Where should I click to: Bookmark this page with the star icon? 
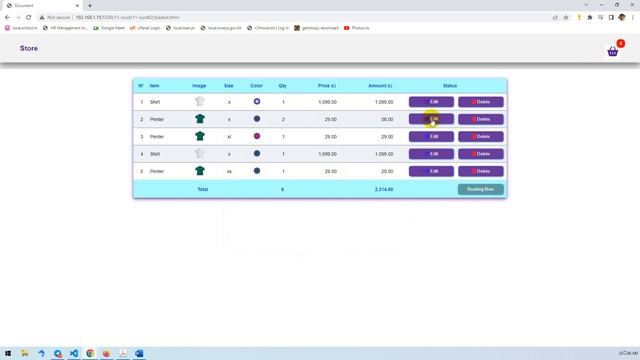tap(566, 18)
